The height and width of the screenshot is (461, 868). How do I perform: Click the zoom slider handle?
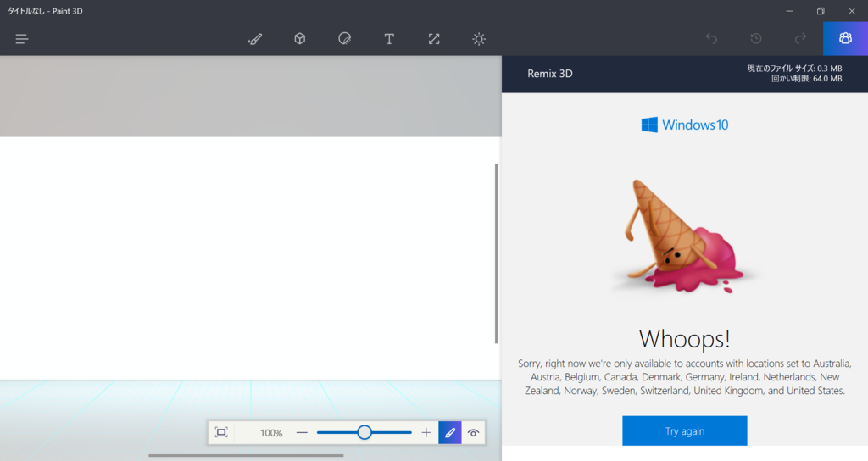[x=364, y=432]
